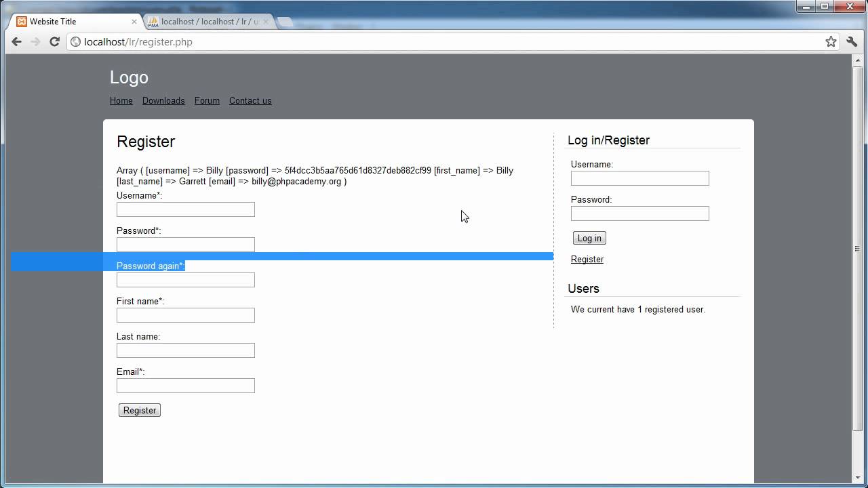Click the Array debug output text
This screenshot has width=868, height=488.
315,176
